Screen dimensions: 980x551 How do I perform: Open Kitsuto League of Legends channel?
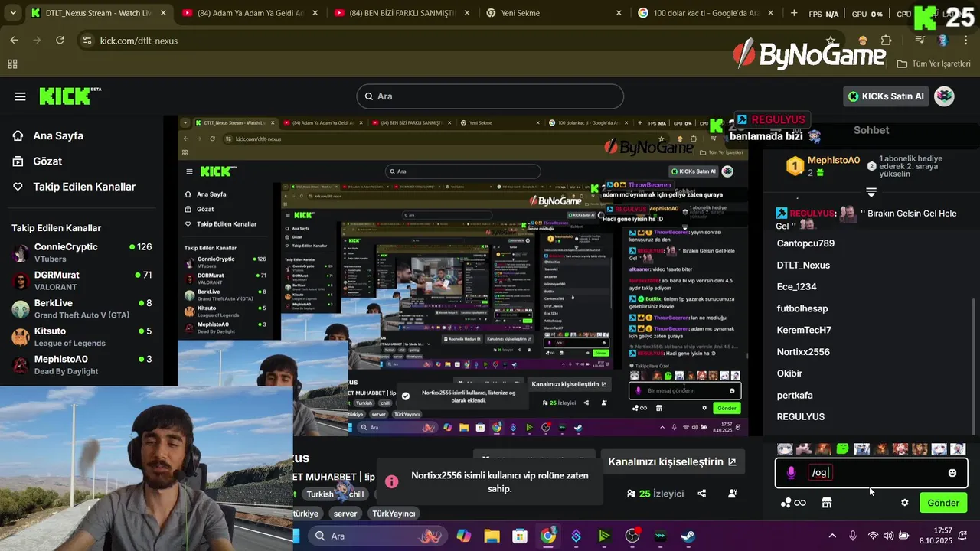tap(82, 337)
